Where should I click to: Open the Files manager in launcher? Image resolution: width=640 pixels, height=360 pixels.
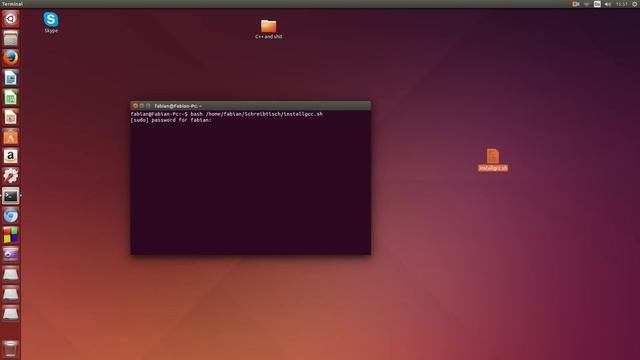[x=11, y=38]
